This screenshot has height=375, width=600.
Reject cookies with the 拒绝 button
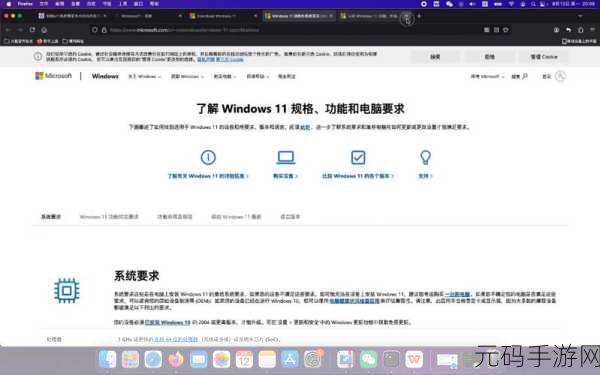click(489, 57)
